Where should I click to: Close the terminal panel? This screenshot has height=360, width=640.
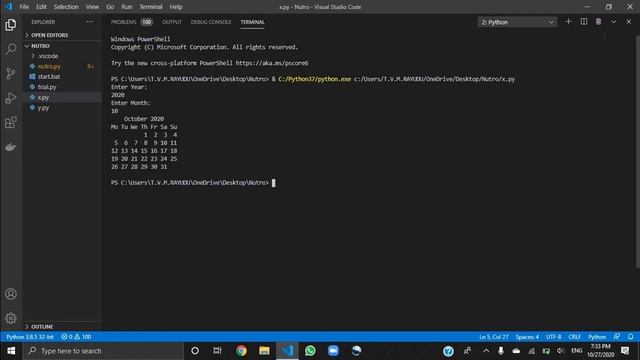pyautogui.click(x=629, y=22)
